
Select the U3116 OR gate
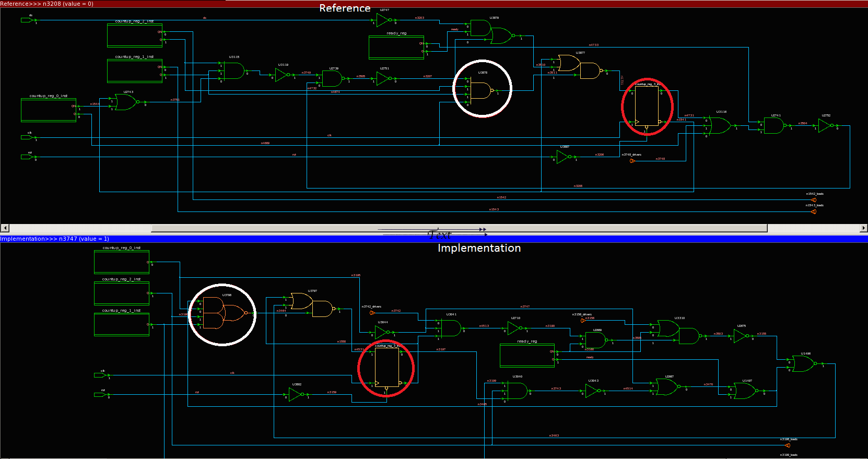point(720,126)
